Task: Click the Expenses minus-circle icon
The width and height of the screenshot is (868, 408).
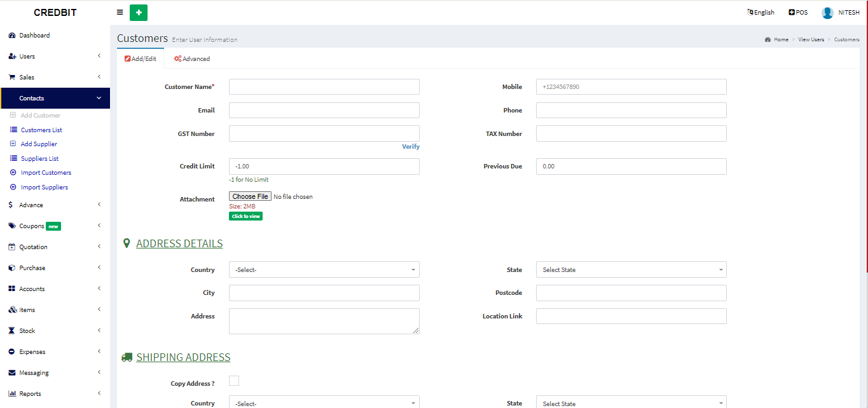Action: point(12,352)
